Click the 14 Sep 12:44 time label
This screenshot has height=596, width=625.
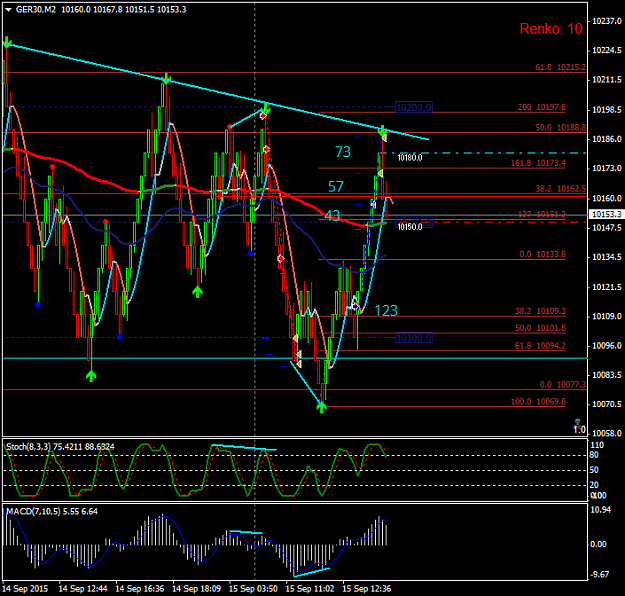coord(83,589)
